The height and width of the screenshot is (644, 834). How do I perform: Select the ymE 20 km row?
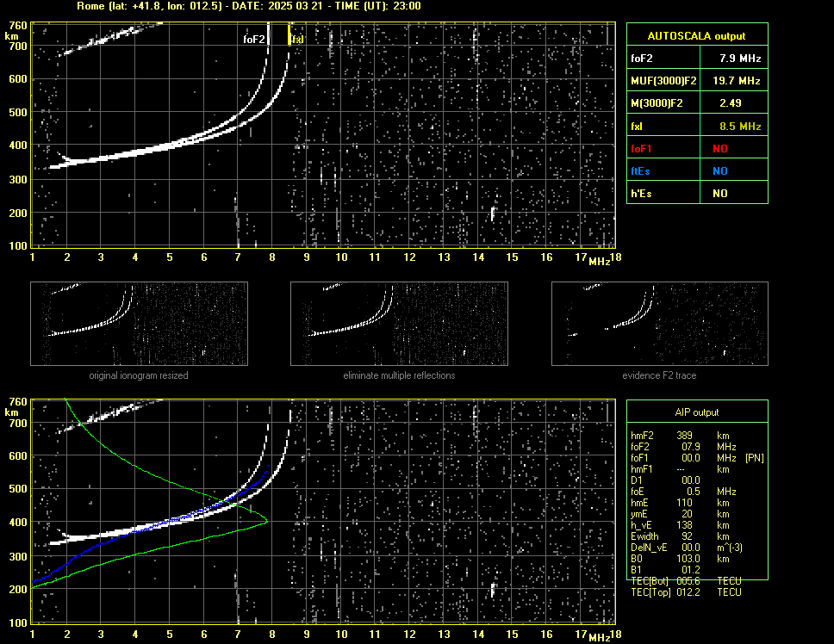click(681, 513)
